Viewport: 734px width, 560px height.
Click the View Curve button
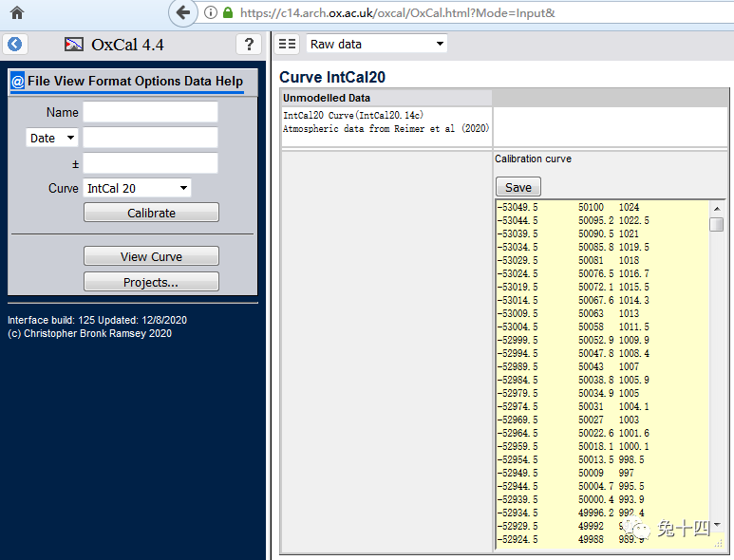coord(151,256)
